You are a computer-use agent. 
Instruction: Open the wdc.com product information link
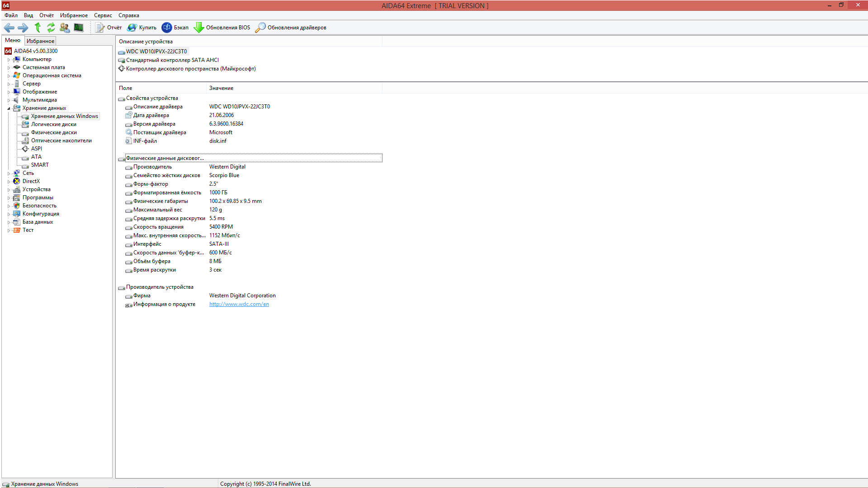coord(239,304)
